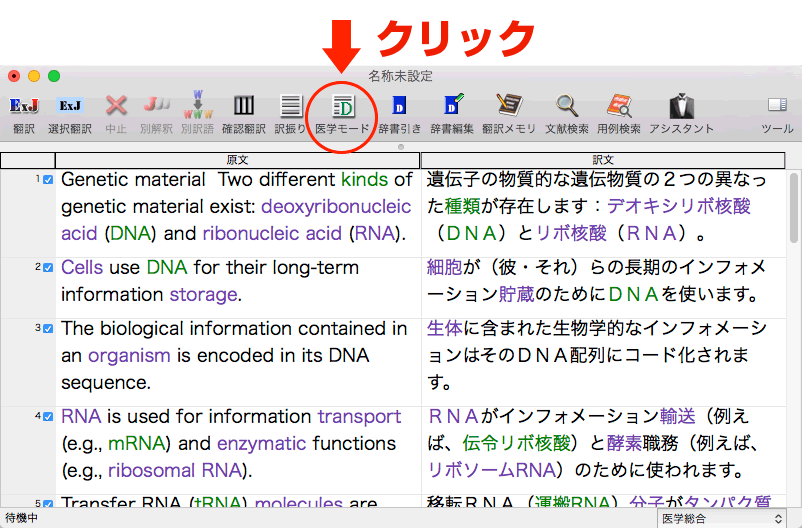Uncheck the checkbox for sentence 1
The width and height of the screenshot is (802, 528).
tap(48, 180)
